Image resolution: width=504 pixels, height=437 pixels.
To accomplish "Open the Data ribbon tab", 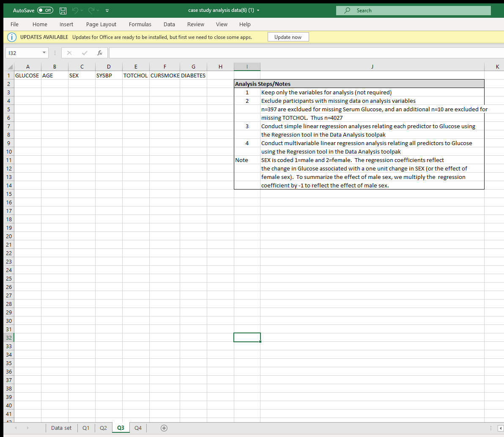I will coord(169,25).
